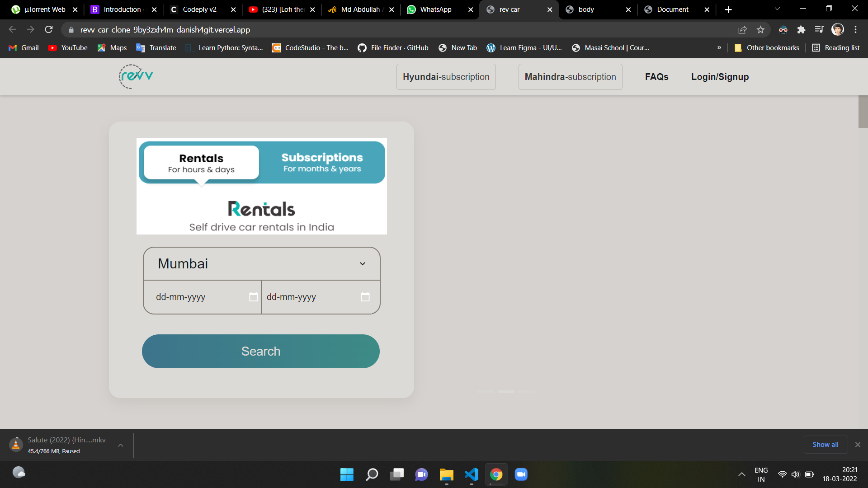Viewport: 868px width, 488px height.
Task: Switch to the Lofi YouTube browser tab
Action: [x=282, y=9]
